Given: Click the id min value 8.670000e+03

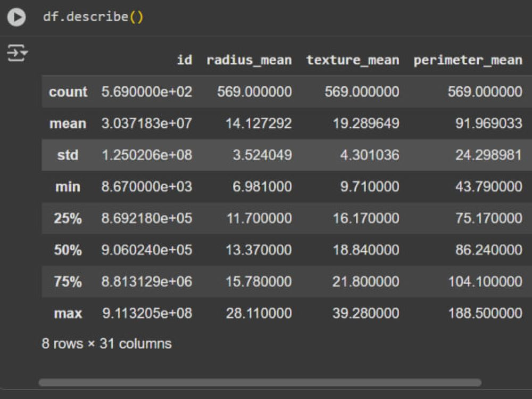Looking at the screenshot, I should [x=147, y=187].
